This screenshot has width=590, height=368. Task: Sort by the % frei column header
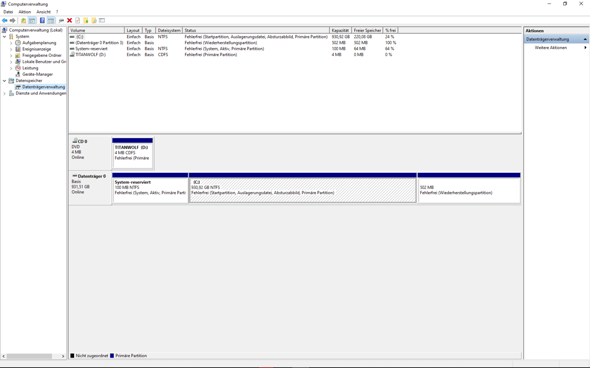coord(391,30)
